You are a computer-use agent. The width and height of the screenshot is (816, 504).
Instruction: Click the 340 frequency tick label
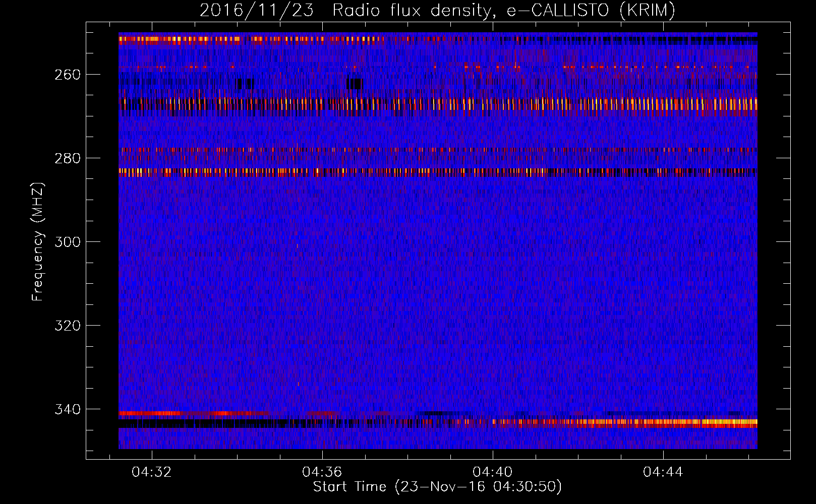pos(68,409)
